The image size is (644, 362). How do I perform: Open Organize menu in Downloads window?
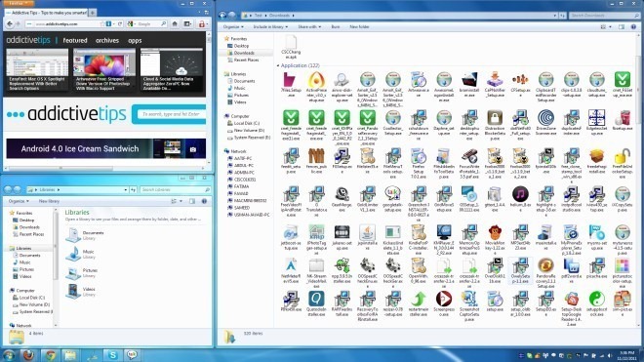pos(233,26)
